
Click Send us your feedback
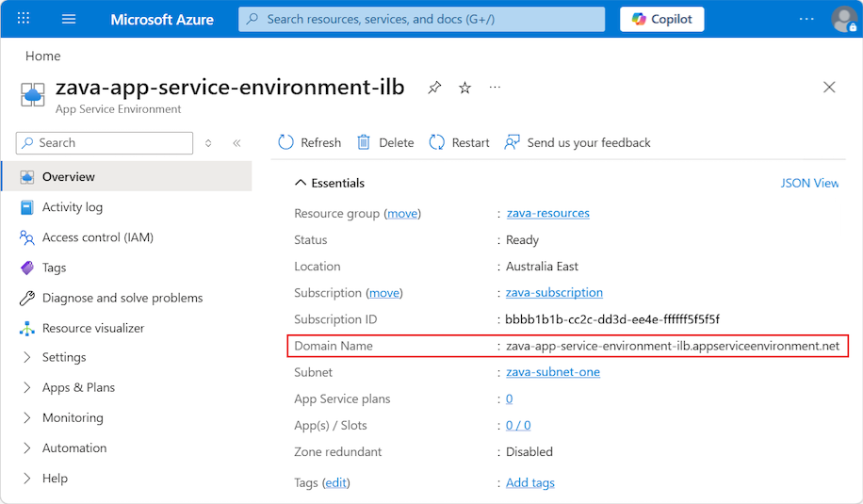[x=577, y=142]
